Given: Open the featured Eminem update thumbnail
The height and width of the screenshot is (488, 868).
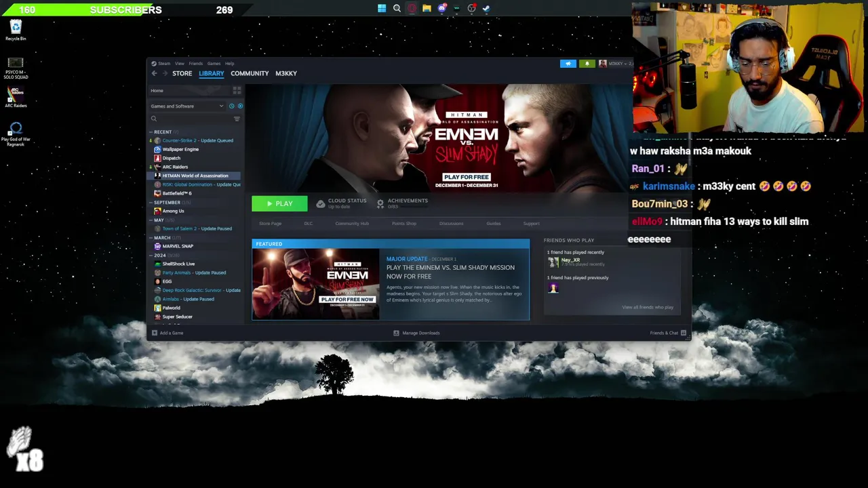Looking at the screenshot, I should 316,284.
